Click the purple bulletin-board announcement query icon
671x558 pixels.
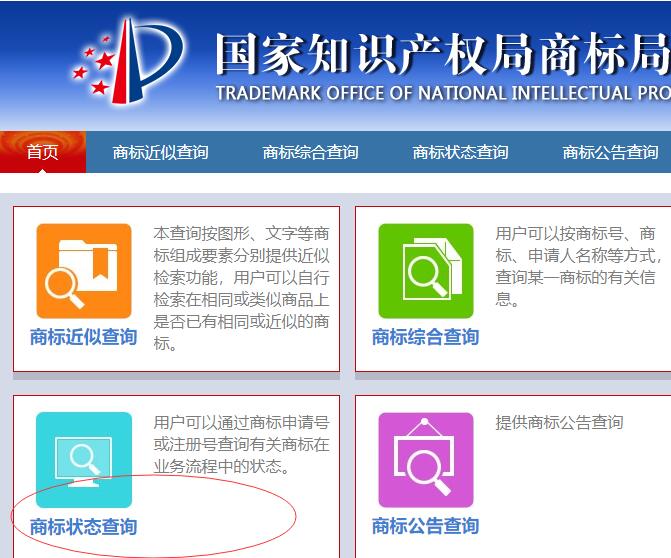point(425,459)
